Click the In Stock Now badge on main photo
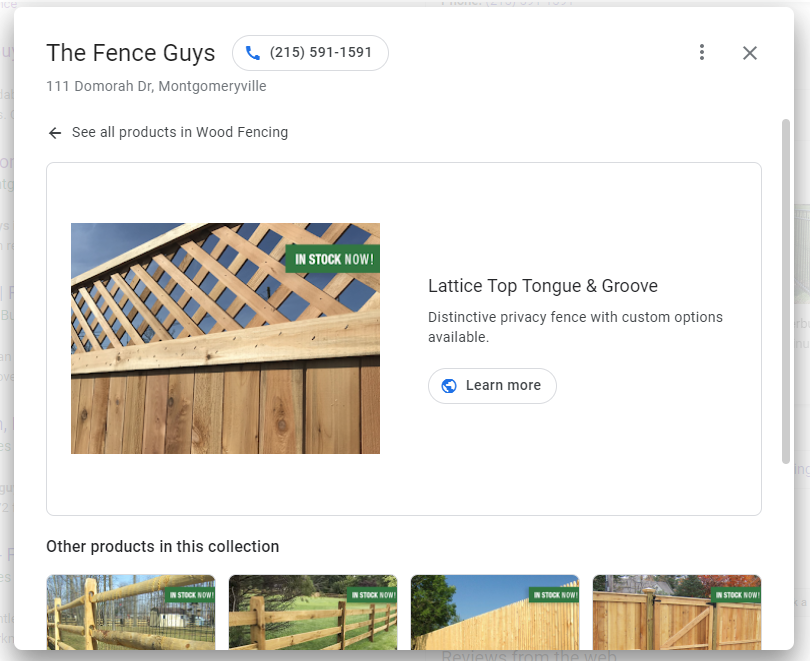810x661 pixels. [333, 259]
